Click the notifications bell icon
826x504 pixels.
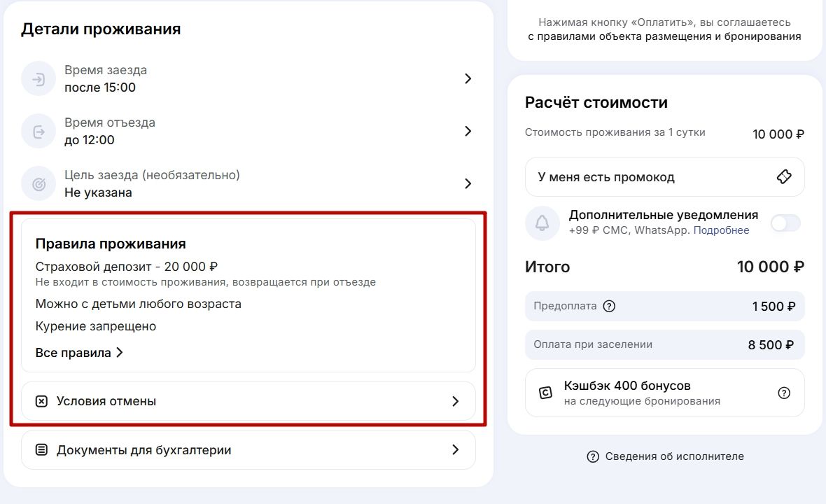[x=542, y=223]
